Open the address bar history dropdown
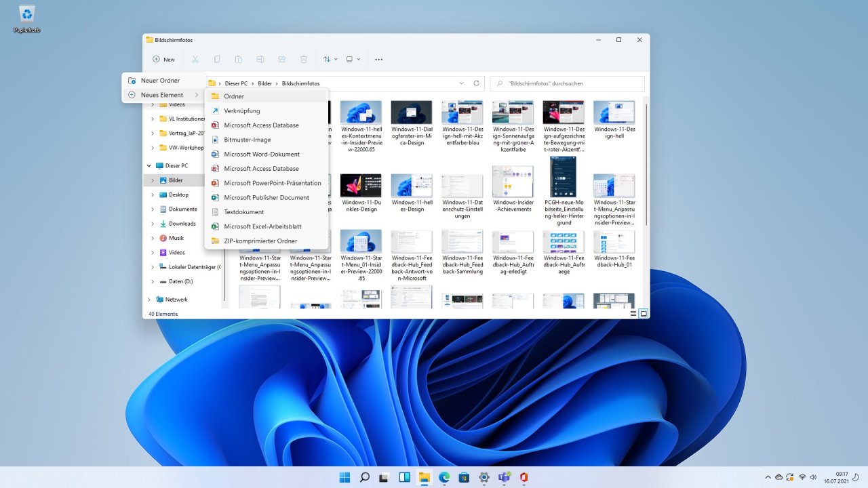This screenshot has width=868, height=488. click(x=462, y=83)
